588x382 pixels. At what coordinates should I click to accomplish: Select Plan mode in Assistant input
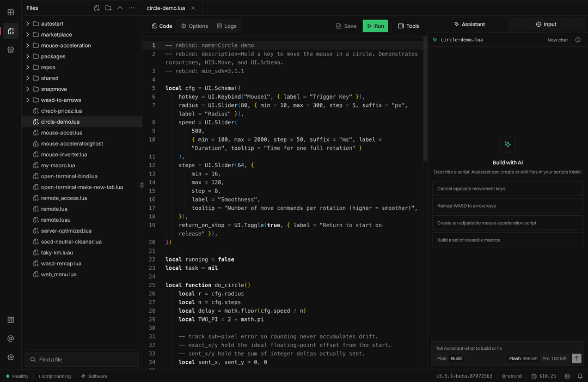(x=442, y=359)
